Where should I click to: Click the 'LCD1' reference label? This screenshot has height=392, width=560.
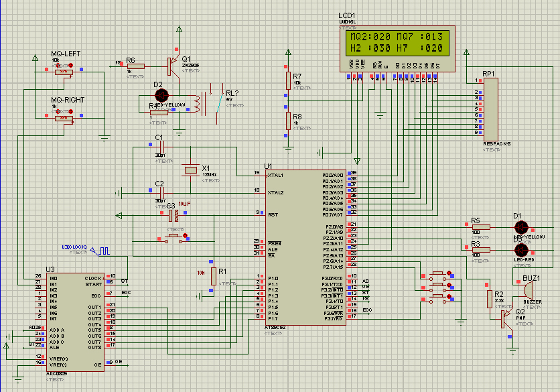347,15
